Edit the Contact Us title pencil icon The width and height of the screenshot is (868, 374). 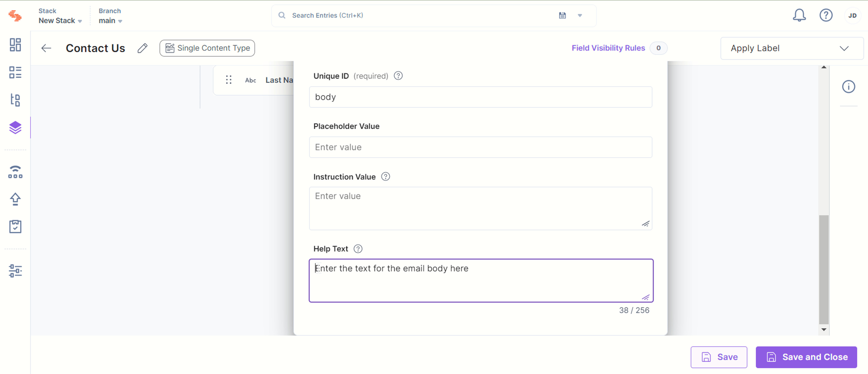coord(143,48)
